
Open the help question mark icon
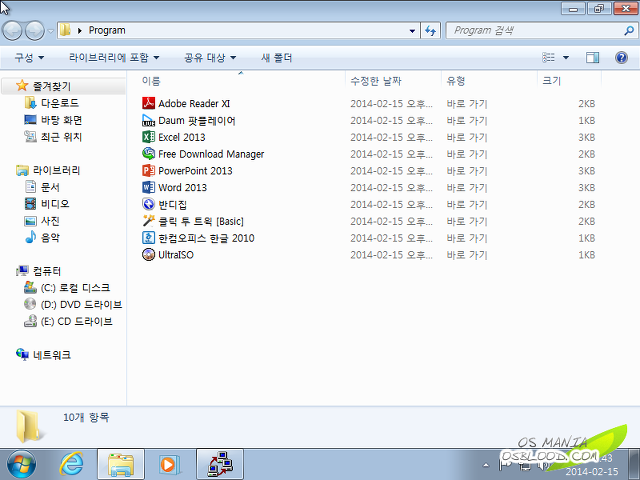coord(621,58)
